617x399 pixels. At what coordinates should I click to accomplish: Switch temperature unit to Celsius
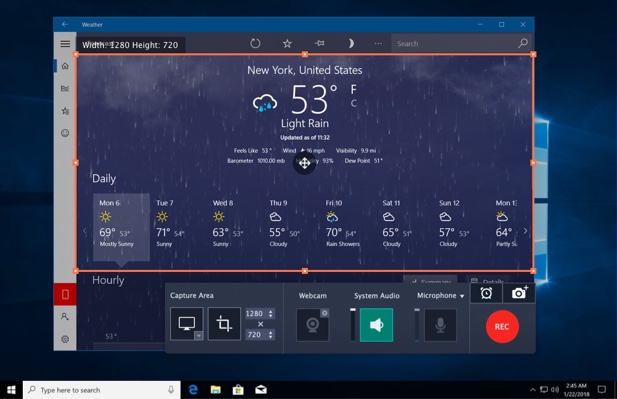click(x=353, y=103)
